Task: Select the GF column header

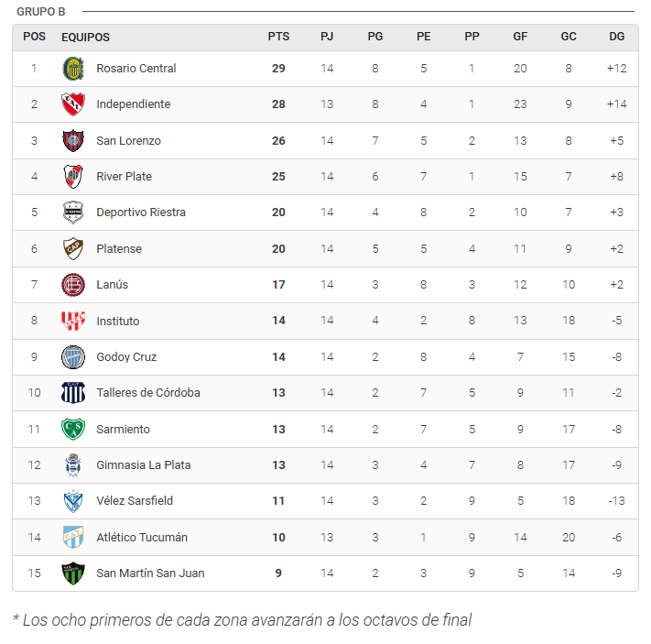Action: 520,37
